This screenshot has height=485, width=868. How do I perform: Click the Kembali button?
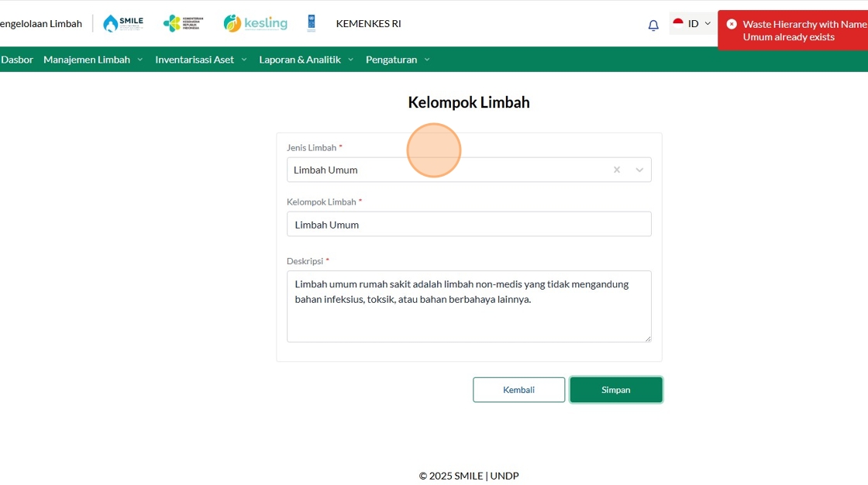518,390
